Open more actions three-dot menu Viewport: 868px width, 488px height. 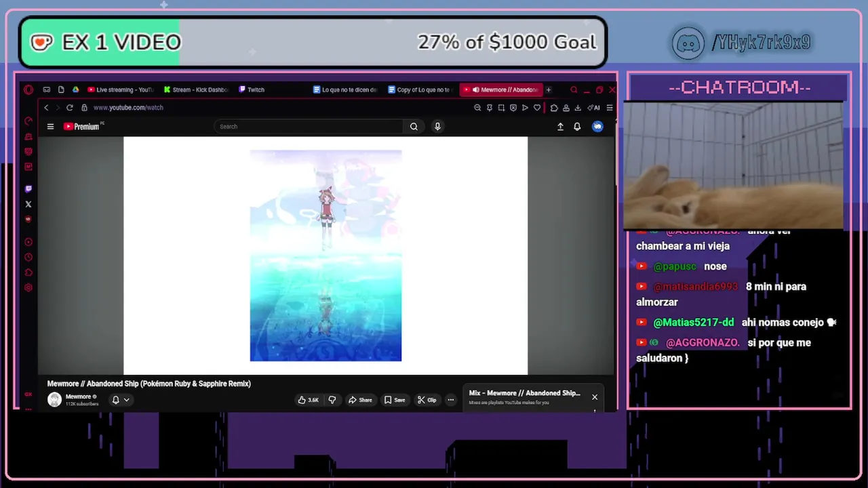pyautogui.click(x=450, y=400)
